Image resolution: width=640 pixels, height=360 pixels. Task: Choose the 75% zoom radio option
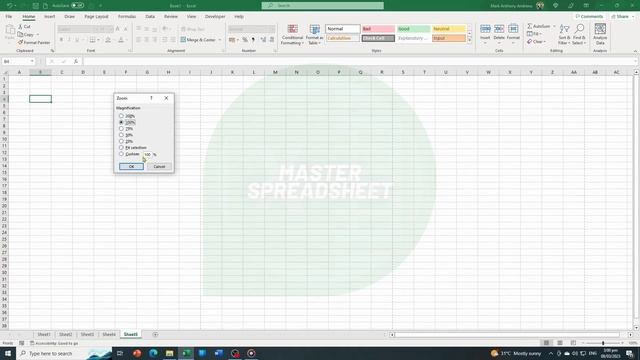pos(121,129)
